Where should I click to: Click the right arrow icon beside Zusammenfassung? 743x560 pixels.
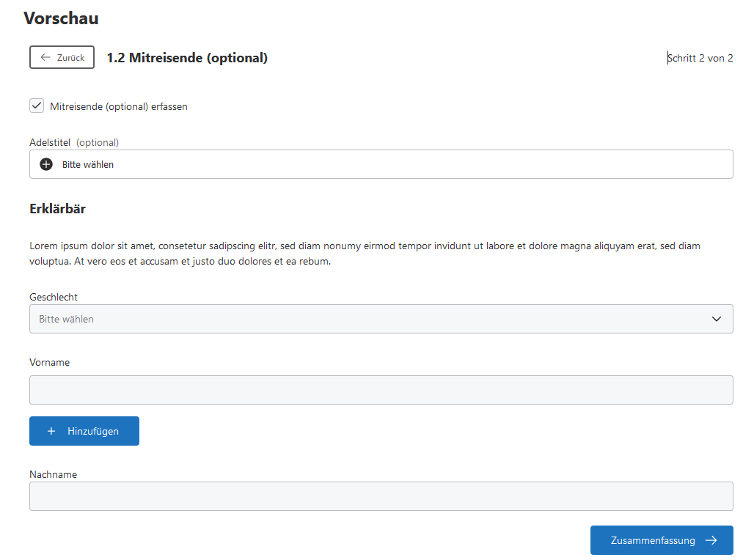[711, 540]
